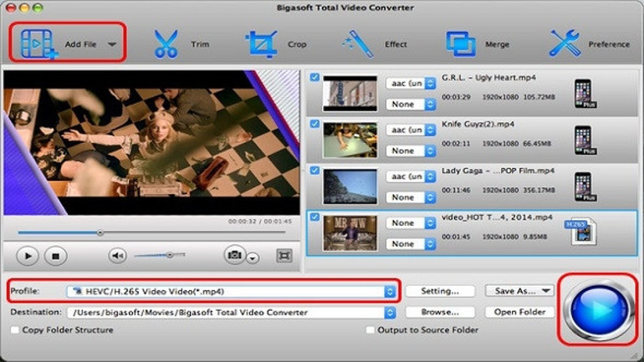Open the Crop tool
The image size is (644, 362).
point(261,43)
